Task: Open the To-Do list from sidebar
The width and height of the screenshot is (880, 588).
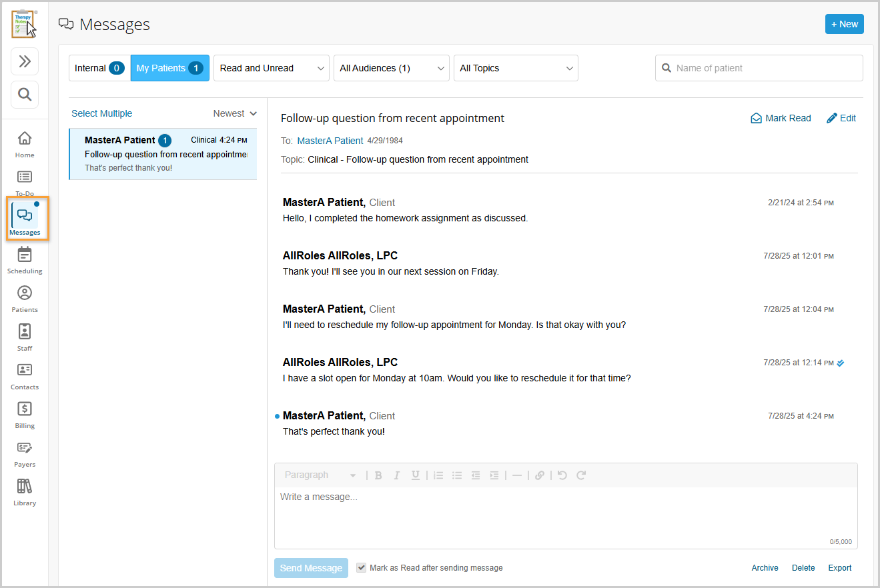Action: 24,181
